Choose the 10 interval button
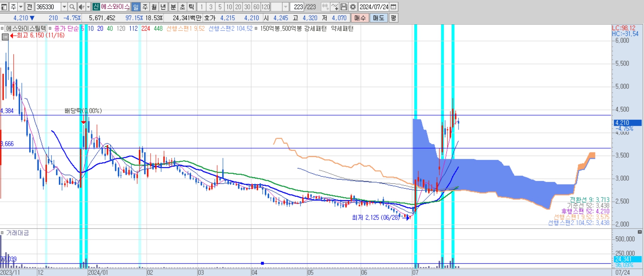 [229, 7]
